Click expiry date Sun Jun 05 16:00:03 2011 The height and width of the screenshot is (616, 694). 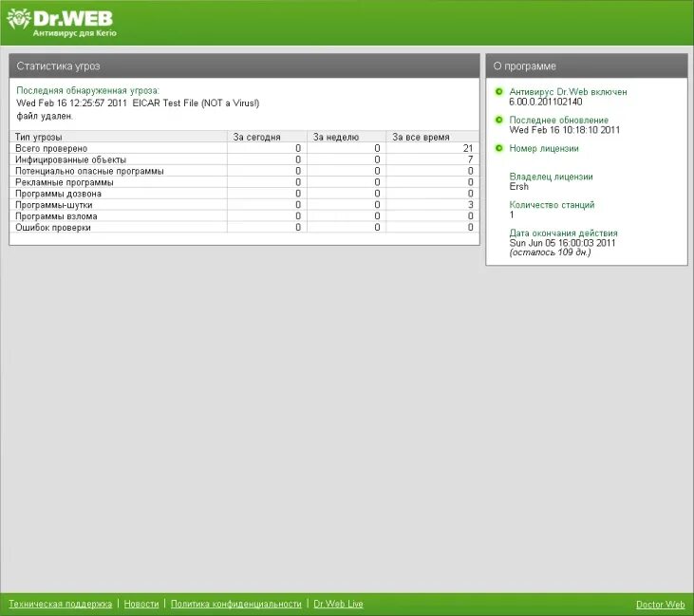pos(562,242)
